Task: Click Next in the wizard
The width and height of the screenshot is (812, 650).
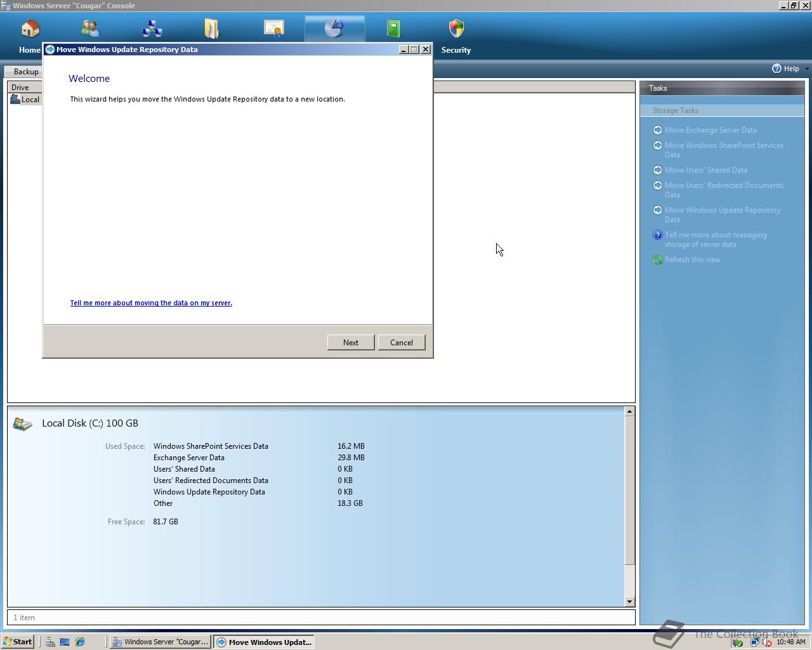Action: pos(351,342)
